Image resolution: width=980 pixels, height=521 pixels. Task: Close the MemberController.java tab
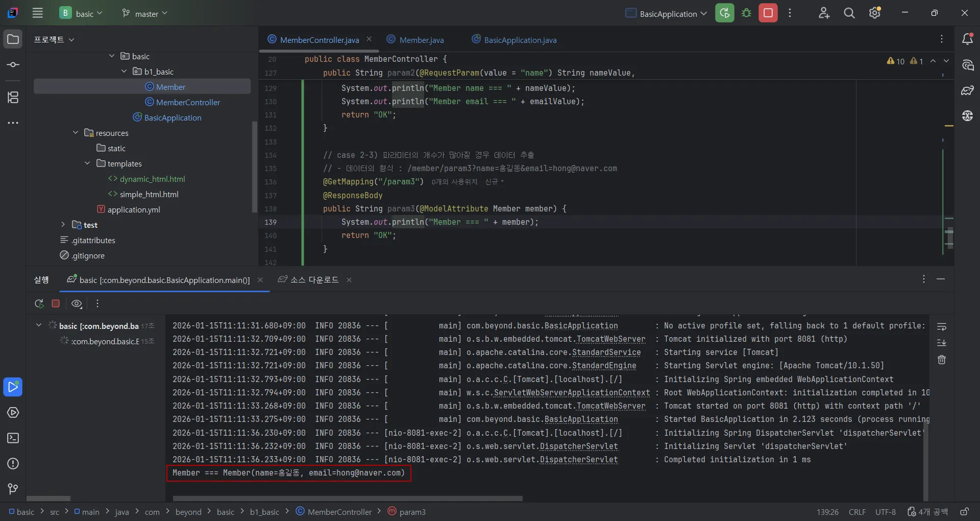click(x=369, y=39)
